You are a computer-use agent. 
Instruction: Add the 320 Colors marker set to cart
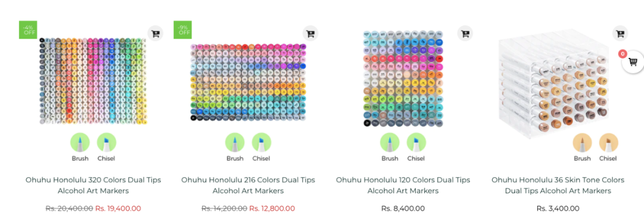[155, 33]
